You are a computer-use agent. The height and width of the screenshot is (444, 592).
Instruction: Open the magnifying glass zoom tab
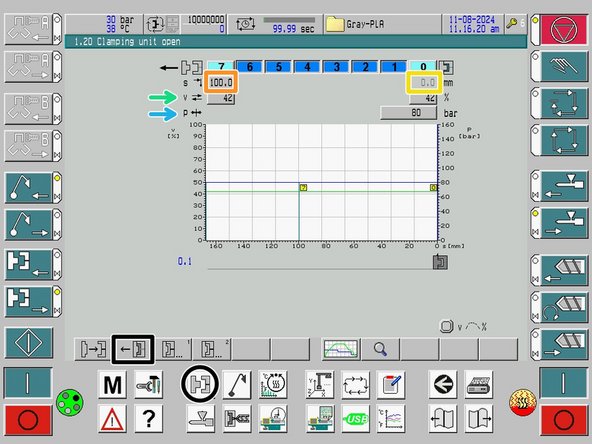click(x=380, y=349)
